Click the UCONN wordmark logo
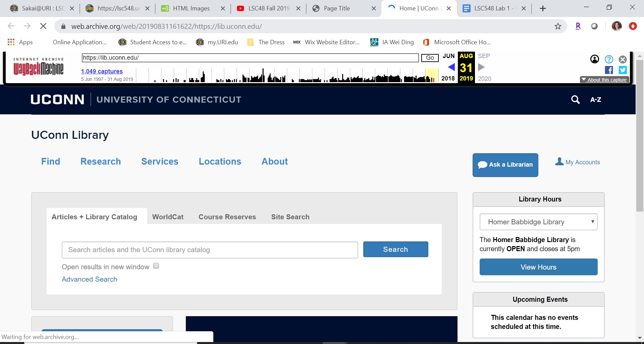The image size is (644, 344). coord(57,100)
